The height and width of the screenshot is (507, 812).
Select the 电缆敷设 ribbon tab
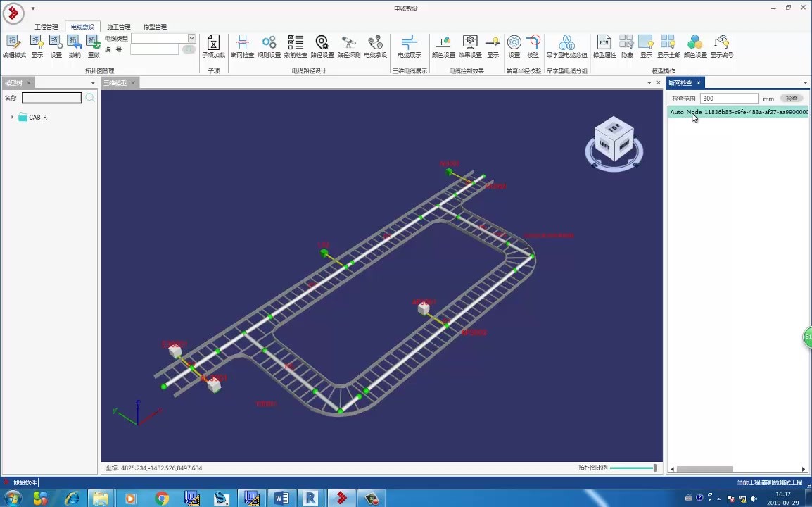pyautogui.click(x=83, y=27)
